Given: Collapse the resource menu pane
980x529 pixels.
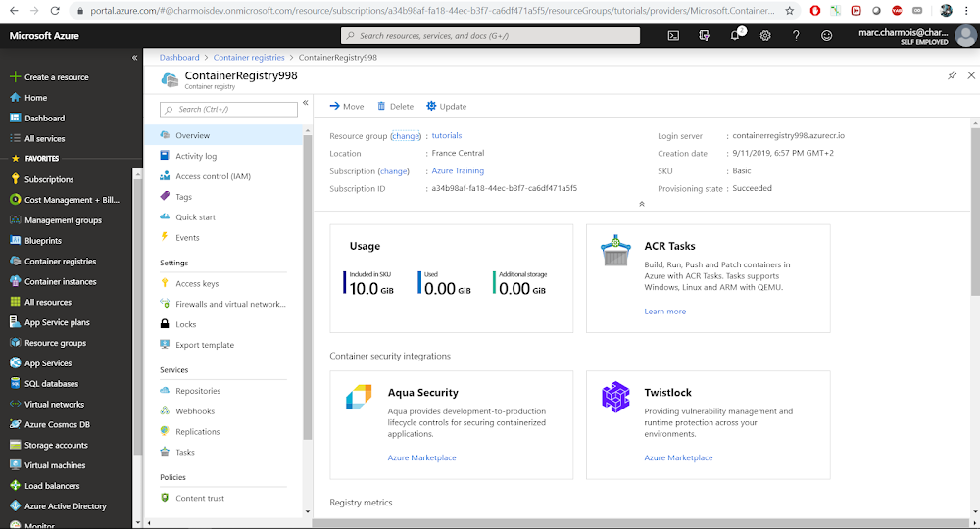Looking at the screenshot, I should [x=306, y=103].
